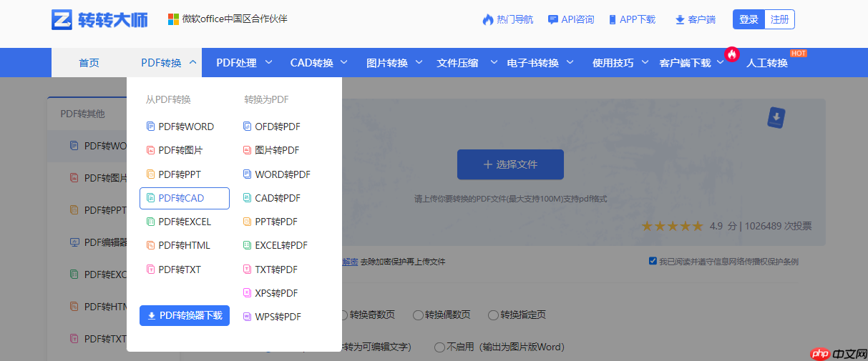Click the 选择文件 upload button
The image size is (868, 361).
(x=510, y=164)
